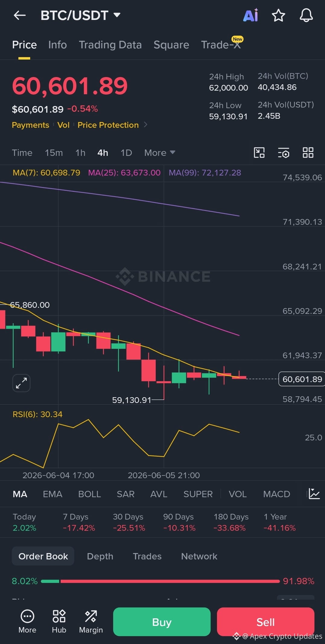The image size is (325, 644).
Task: Open the BTC/USDT pair selector dropdown
Action: pos(81,15)
